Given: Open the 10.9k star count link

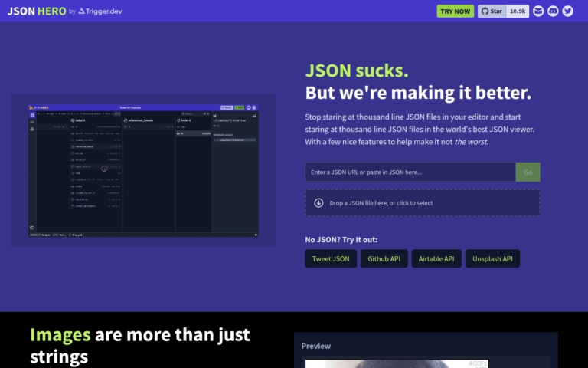Looking at the screenshot, I should point(518,11).
